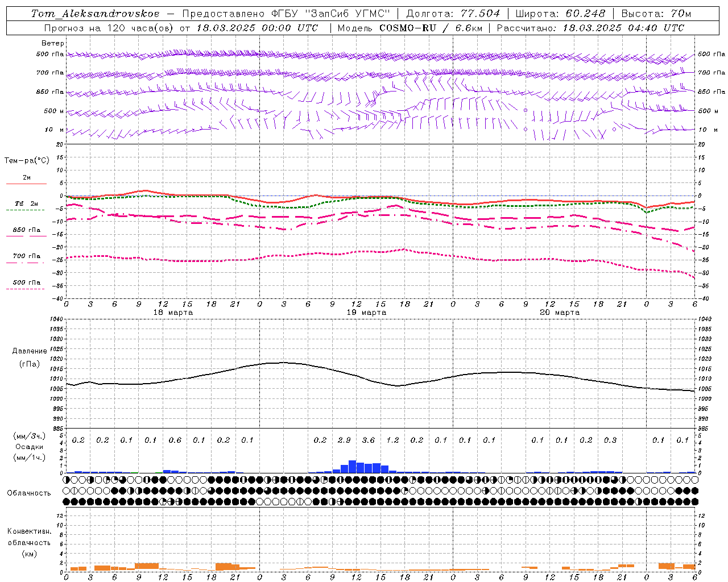Screen dimensions: 728x582
Task: Click the 500 гПа temperature legend line sample
Action: (25, 289)
